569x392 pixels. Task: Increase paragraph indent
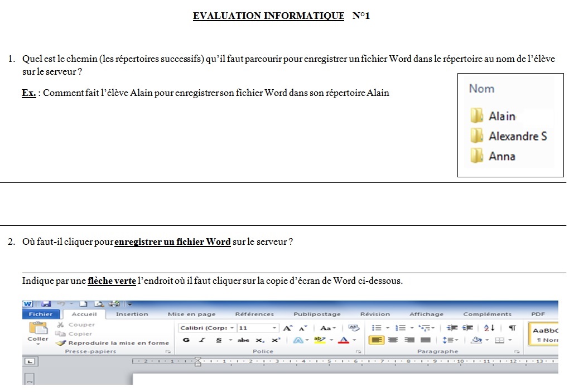click(467, 328)
